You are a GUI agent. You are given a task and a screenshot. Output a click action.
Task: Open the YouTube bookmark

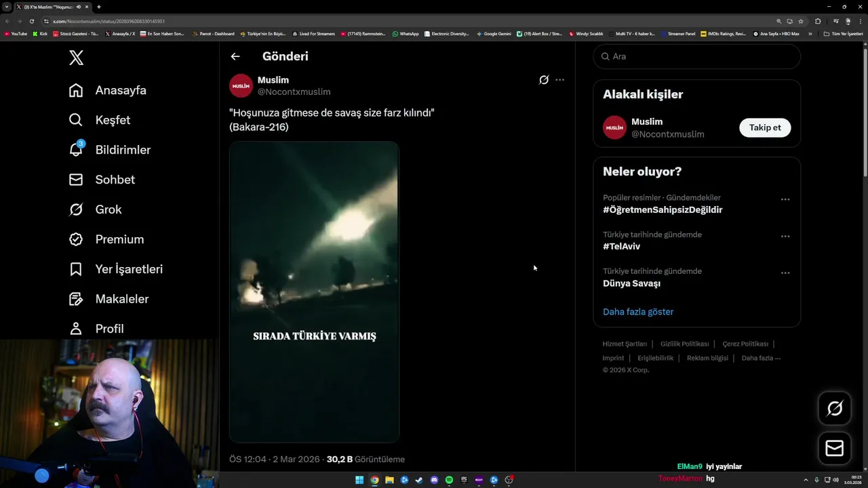[16, 33]
